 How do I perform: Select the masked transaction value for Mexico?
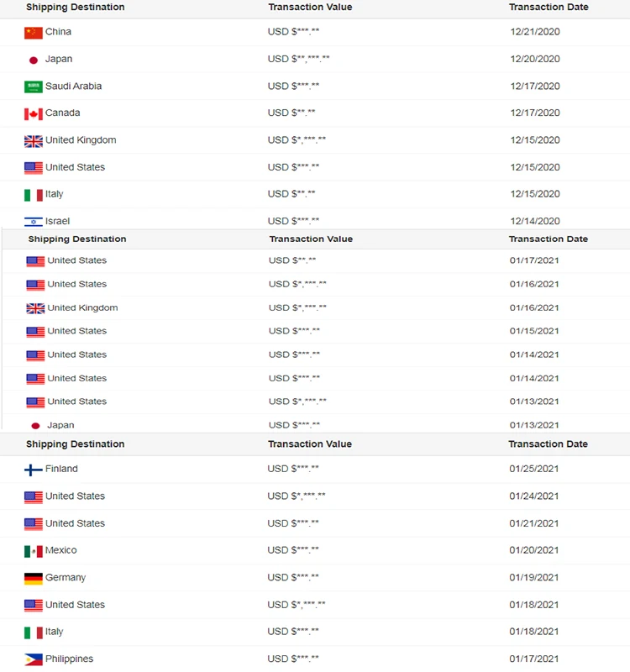tap(293, 551)
